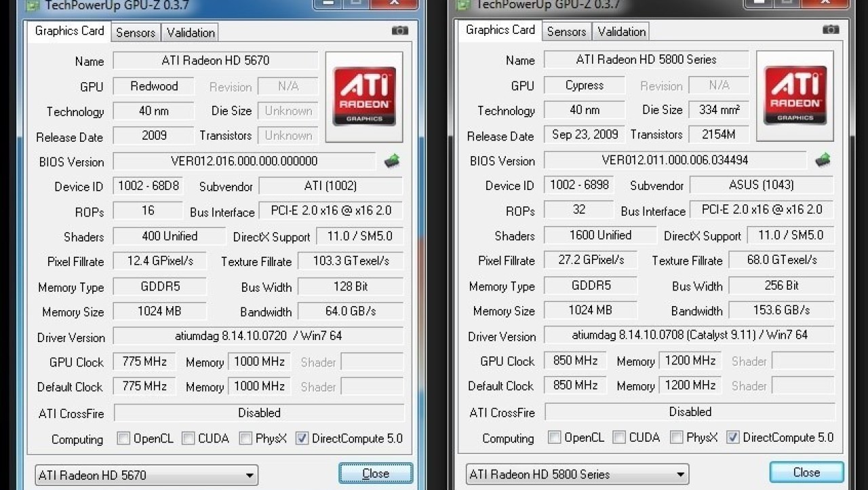Click Release Date value 2009 in HD 5670 window

point(154,135)
